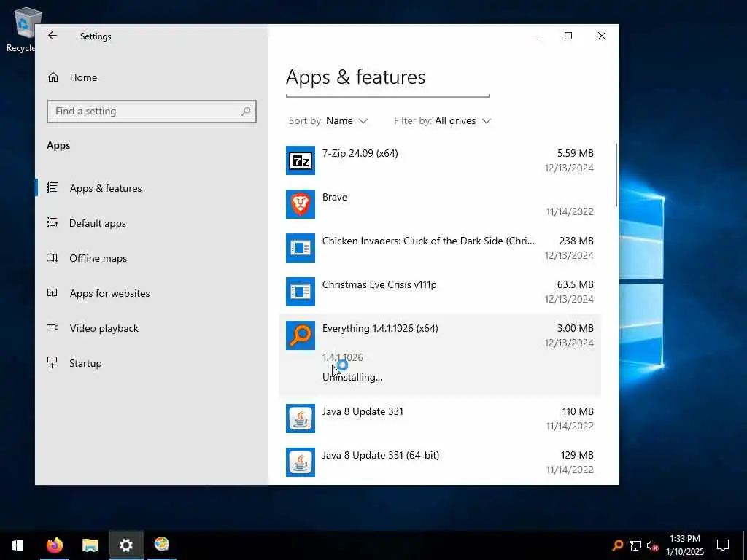This screenshot has height=560, width=747.
Task: Open File Explorer from the taskbar
Action: tap(90, 545)
